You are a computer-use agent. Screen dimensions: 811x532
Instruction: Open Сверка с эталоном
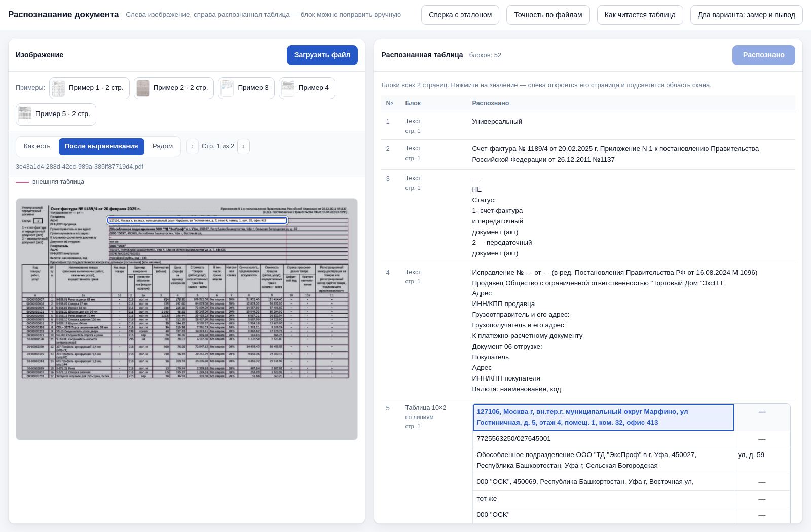point(460,15)
